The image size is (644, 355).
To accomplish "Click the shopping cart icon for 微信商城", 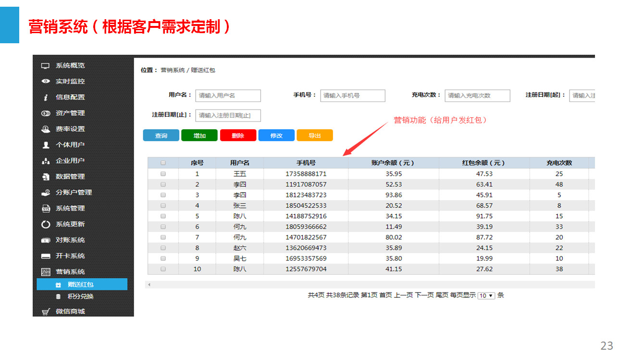I will coord(46,312).
